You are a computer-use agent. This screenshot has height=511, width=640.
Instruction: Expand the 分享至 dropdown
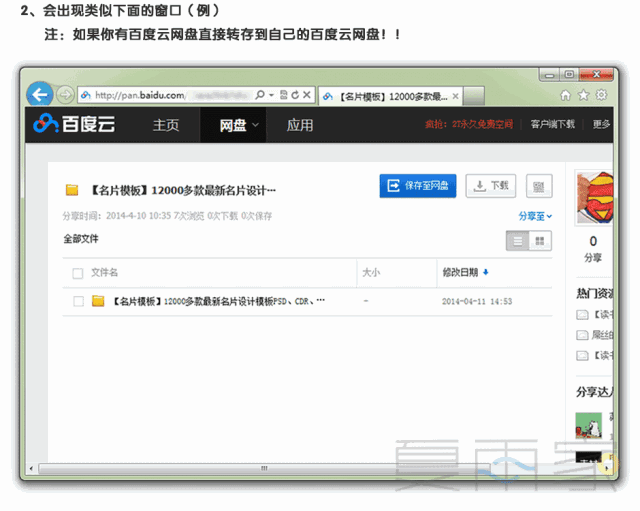point(549,216)
